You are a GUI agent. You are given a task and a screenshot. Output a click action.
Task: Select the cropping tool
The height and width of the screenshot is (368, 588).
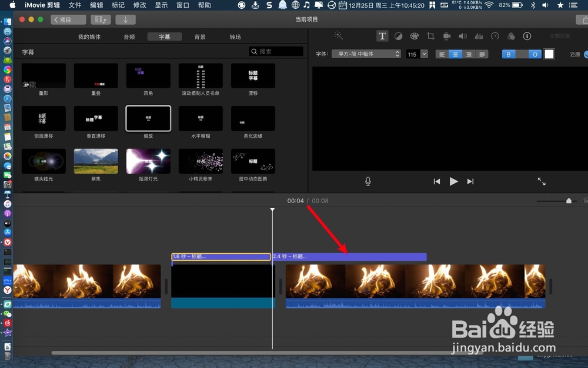(430, 36)
